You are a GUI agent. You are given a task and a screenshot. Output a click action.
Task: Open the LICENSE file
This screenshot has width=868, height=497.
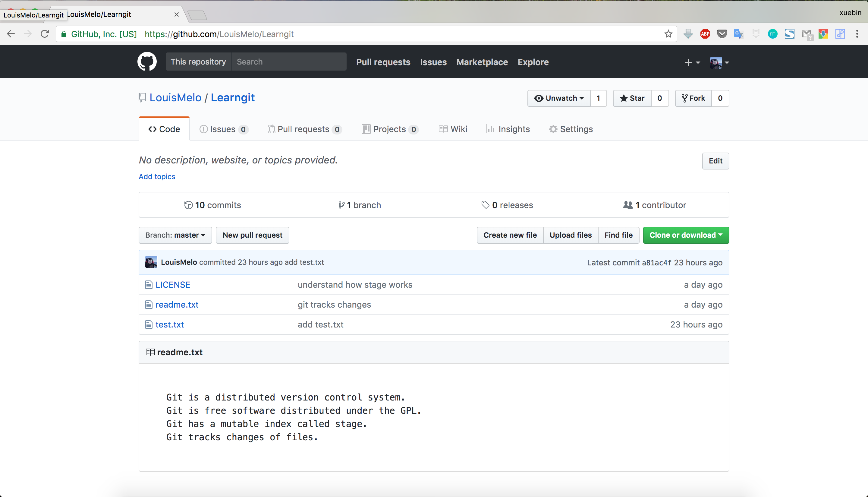click(173, 285)
